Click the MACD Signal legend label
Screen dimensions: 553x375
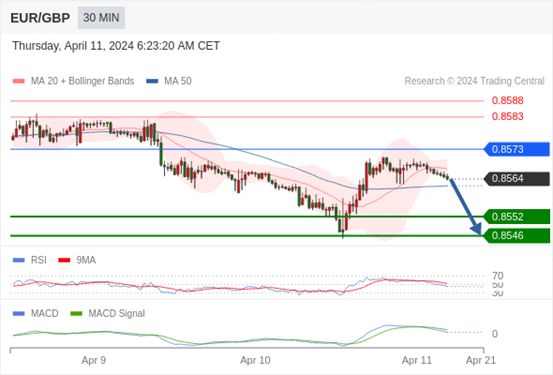click(x=117, y=314)
